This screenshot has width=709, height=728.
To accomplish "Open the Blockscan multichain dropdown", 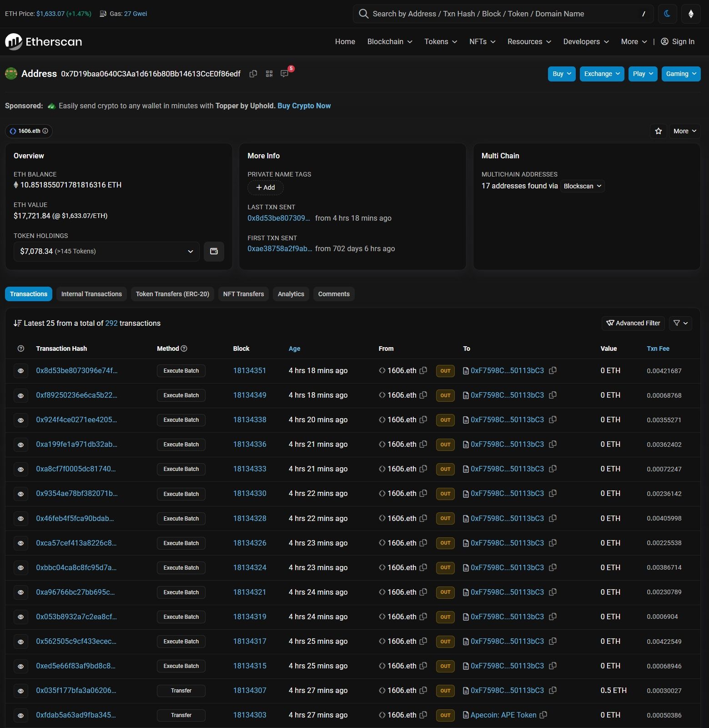I will [x=582, y=186].
